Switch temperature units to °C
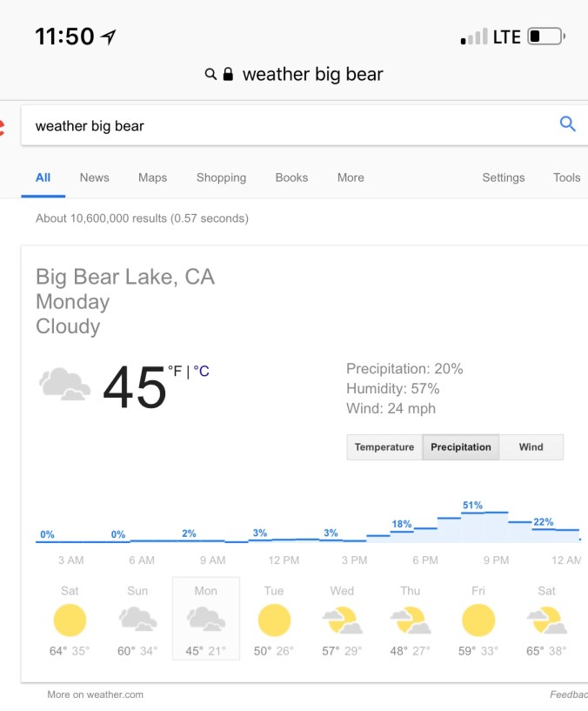588x711 pixels. [202, 372]
